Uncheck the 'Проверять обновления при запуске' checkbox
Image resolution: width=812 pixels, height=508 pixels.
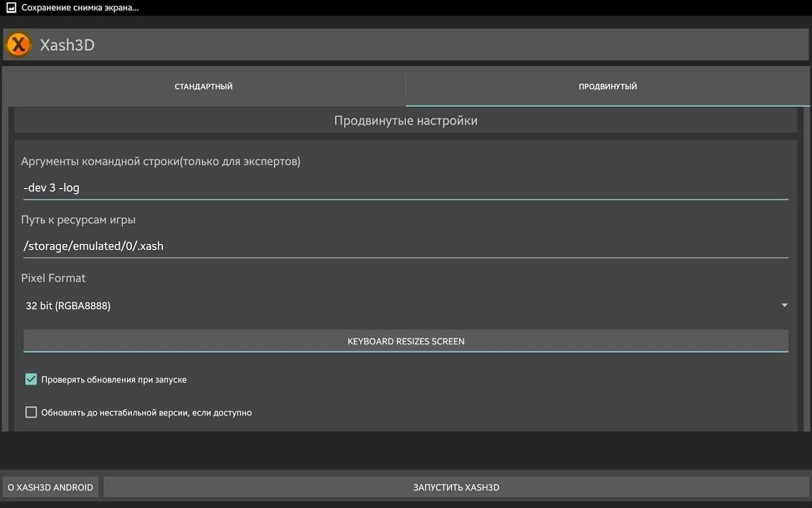tap(31, 379)
